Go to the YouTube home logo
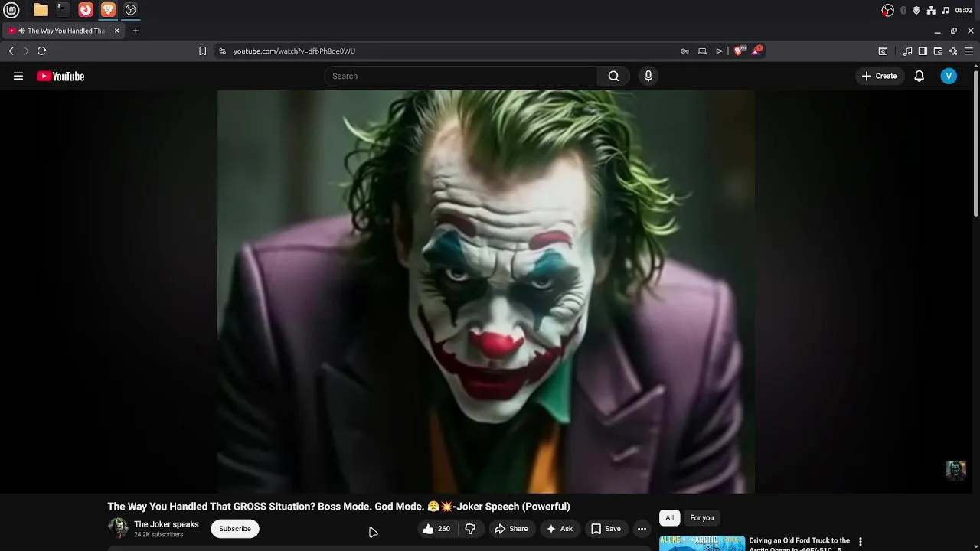 coord(60,76)
